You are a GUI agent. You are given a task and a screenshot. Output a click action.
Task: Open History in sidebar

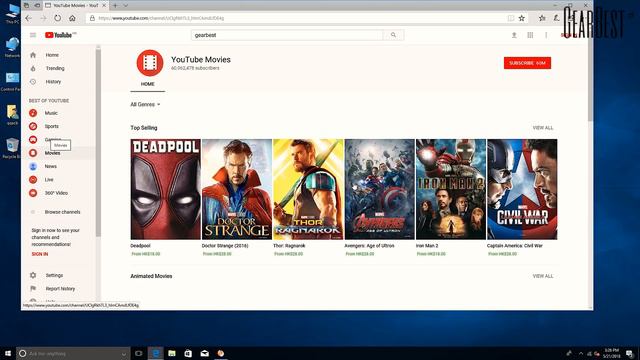click(x=53, y=82)
